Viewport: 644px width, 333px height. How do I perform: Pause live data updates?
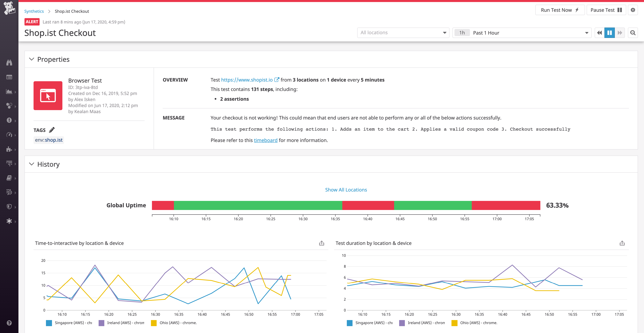pyautogui.click(x=609, y=33)
